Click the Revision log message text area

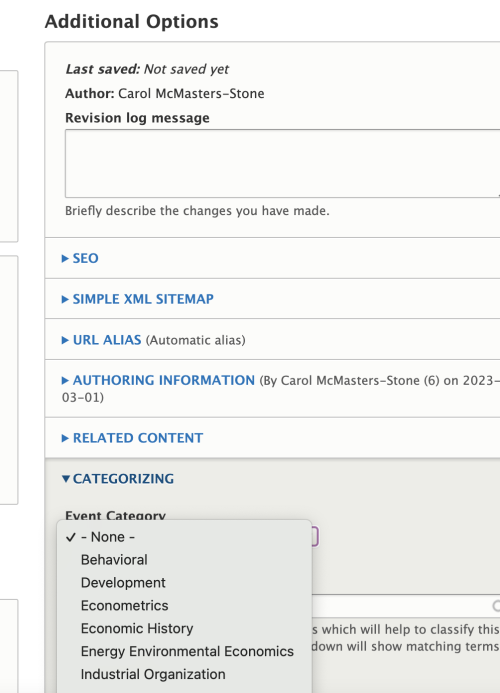tap(282, 164)
